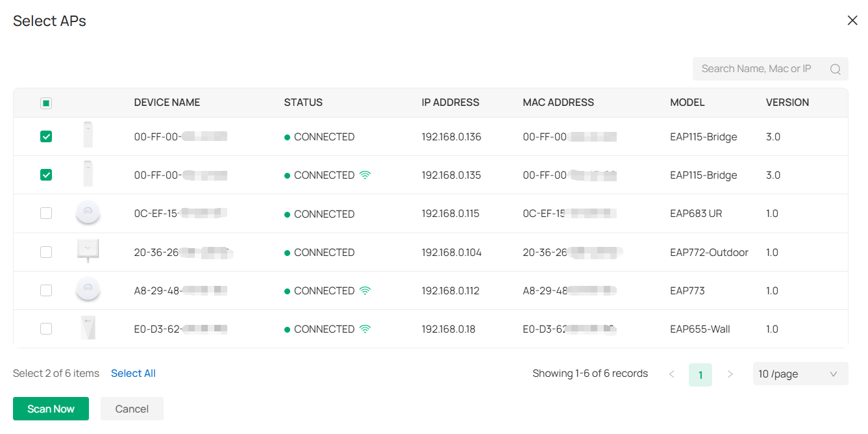Click the EAP683 UR device icon

pos(88,213)
